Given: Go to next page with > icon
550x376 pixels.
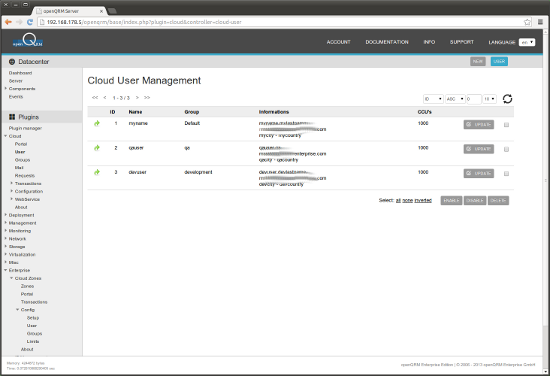Looking at the screenshot, I should (137, 98).
